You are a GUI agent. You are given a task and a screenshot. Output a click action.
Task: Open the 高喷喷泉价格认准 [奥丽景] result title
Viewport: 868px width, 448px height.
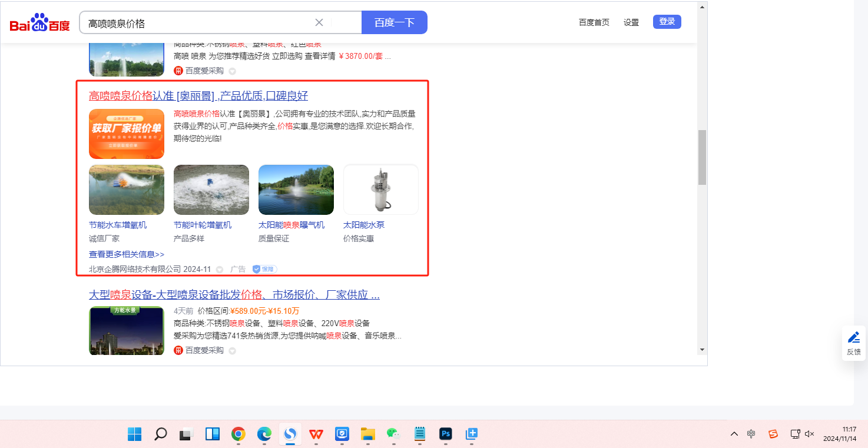tap(198, 96)
